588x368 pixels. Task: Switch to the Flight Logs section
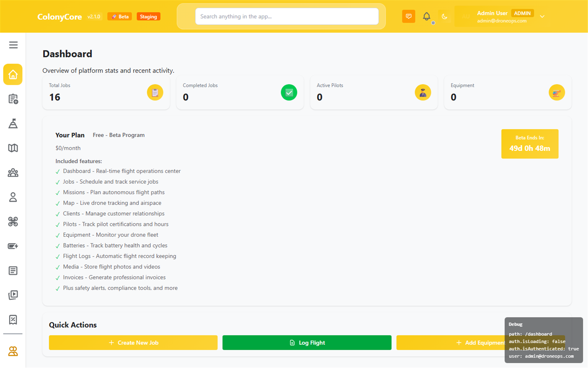click(x=13, y=271)
